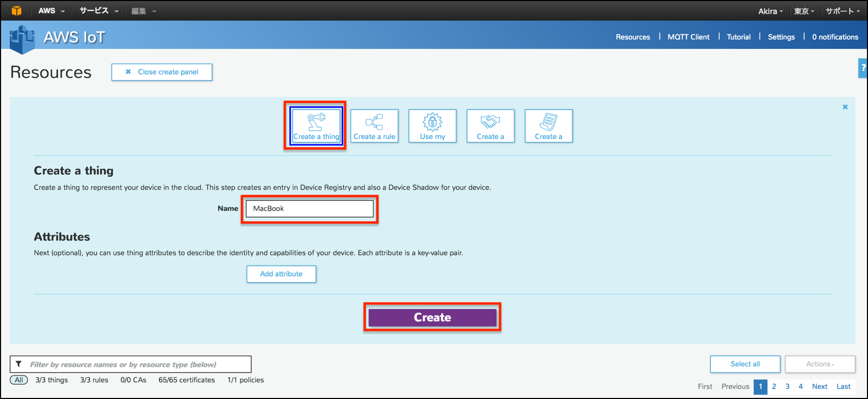
Task: Click the filter by resource names field
Action: (131, 364)
